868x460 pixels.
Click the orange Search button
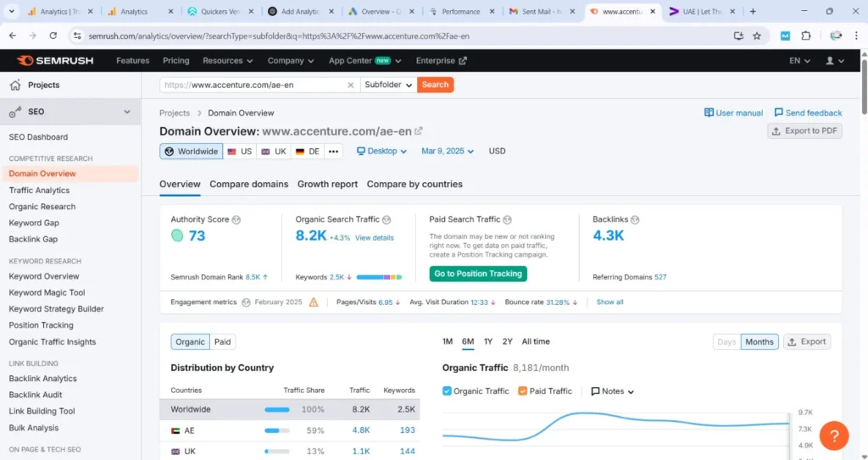tap(435, 85)
